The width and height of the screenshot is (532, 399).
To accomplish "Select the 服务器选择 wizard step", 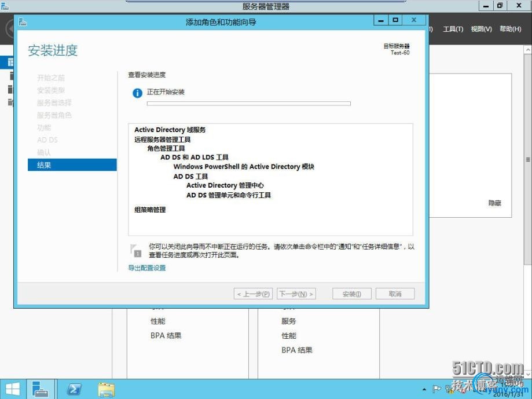I will (x=54, y=103).
